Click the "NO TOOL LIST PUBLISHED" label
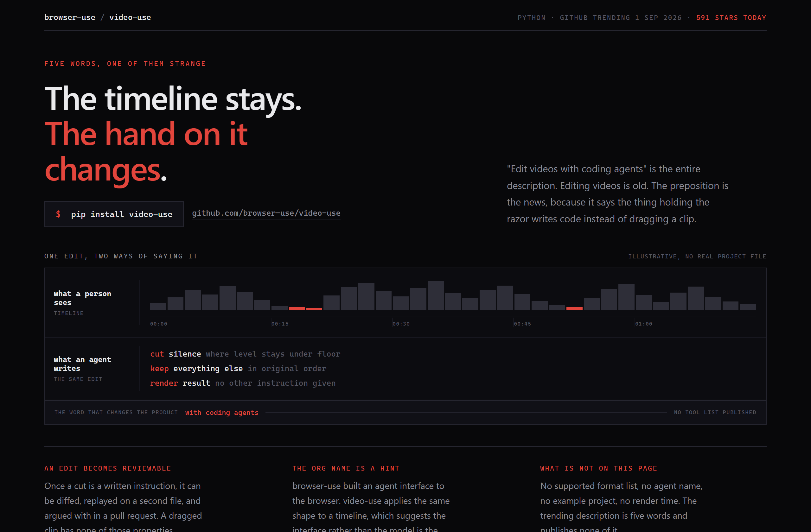811x532 pixels. pyautogui.click(x=715, y=412)
